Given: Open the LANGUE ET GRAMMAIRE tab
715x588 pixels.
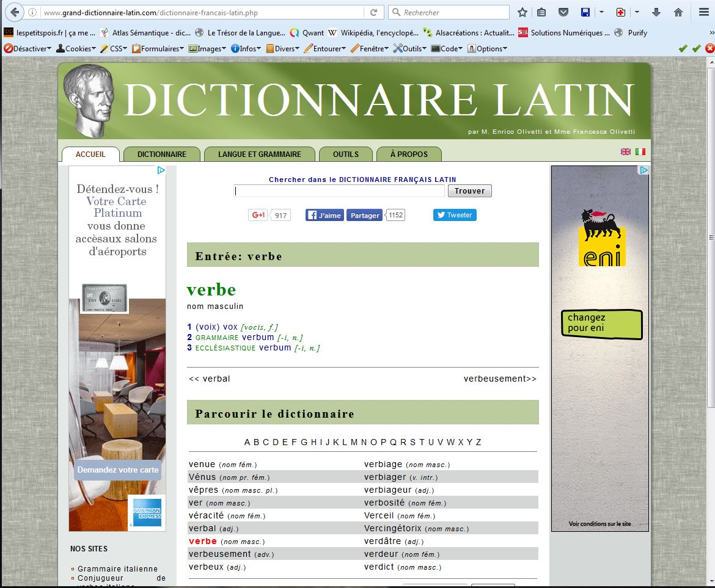Looking at the screenshot, I should click(x=260, y=154).
